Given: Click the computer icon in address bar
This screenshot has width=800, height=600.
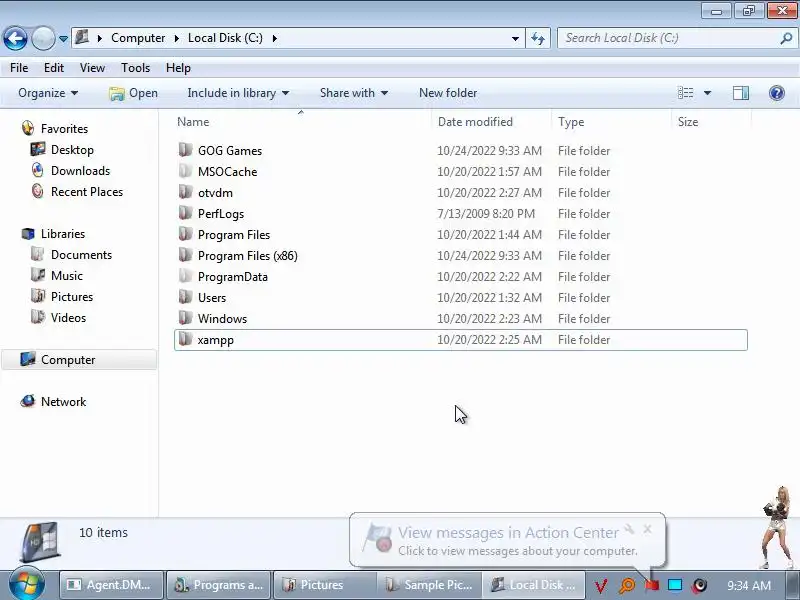Looking at the screenshot, I should pos(82,37).
